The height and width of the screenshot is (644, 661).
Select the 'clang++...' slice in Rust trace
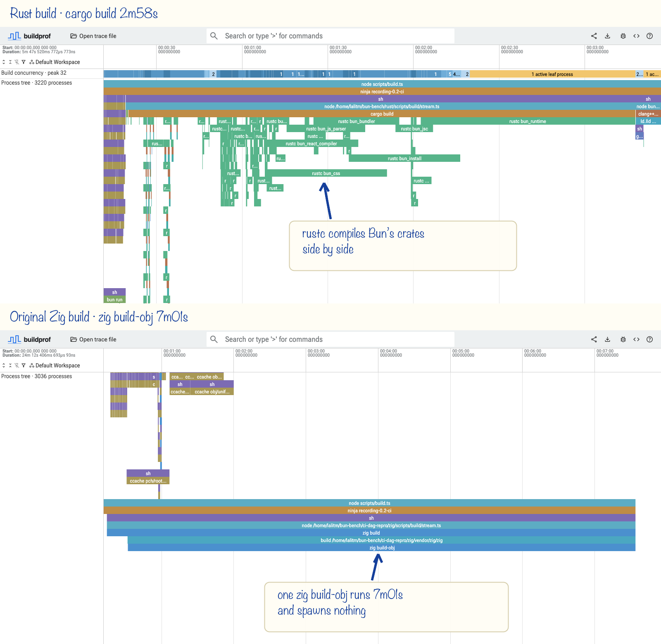tap(648, 114)
